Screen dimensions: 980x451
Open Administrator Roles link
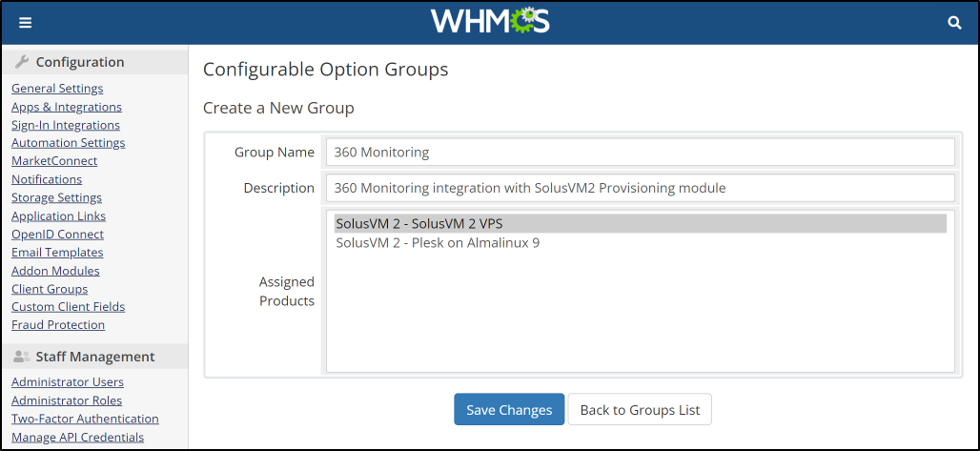pos(67,400)
